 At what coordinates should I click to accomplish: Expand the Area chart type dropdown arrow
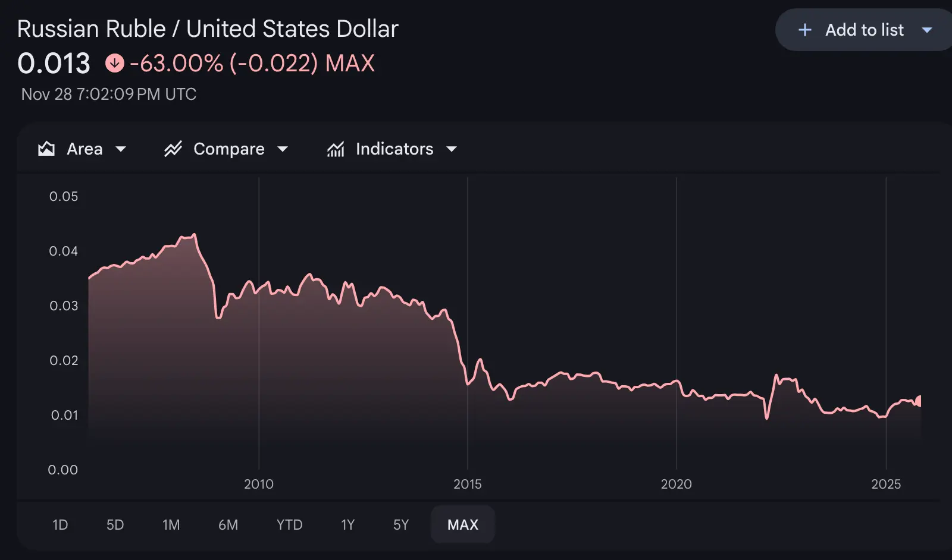[121, 149]
